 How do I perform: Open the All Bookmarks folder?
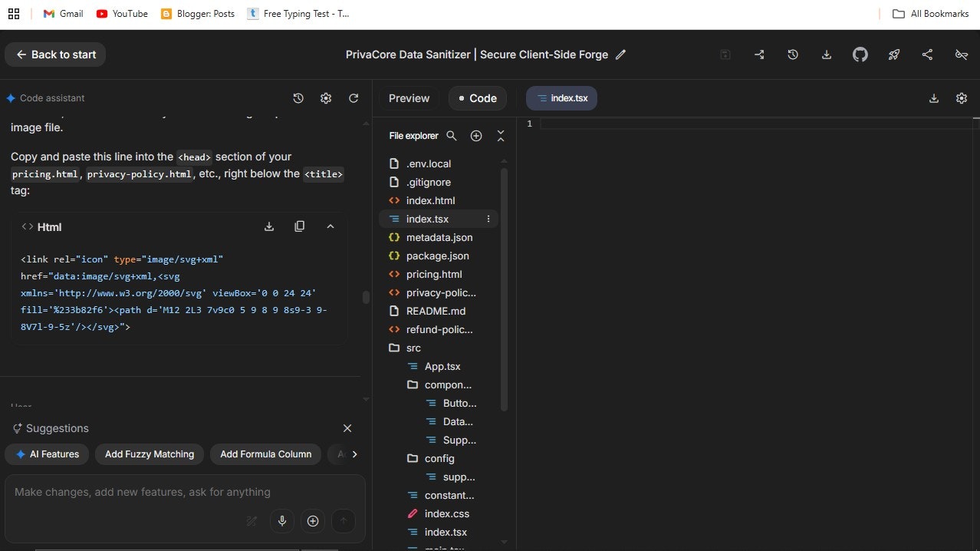pos(930,14)
